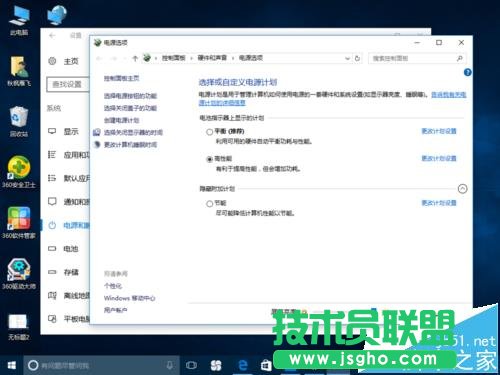Select the 节能 power plan

(x=209, y=203)
